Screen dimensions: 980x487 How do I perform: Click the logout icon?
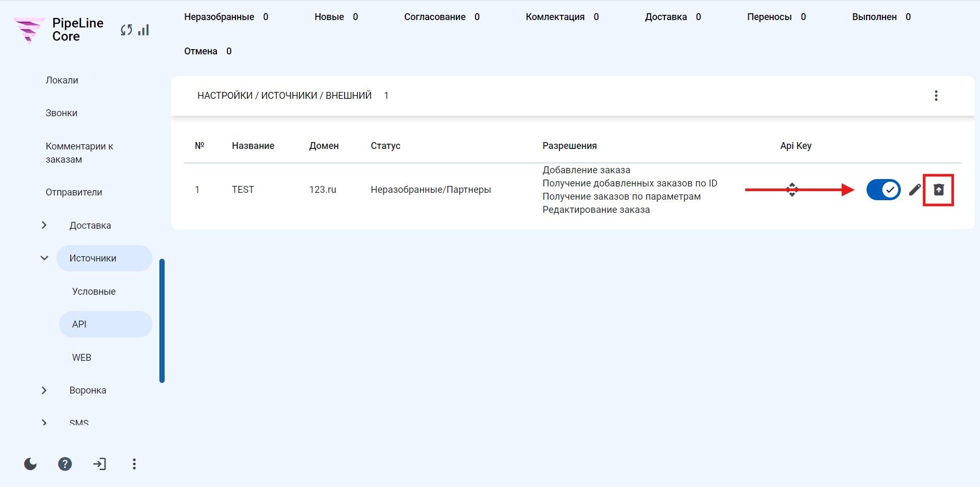click(x=99, y=464)
